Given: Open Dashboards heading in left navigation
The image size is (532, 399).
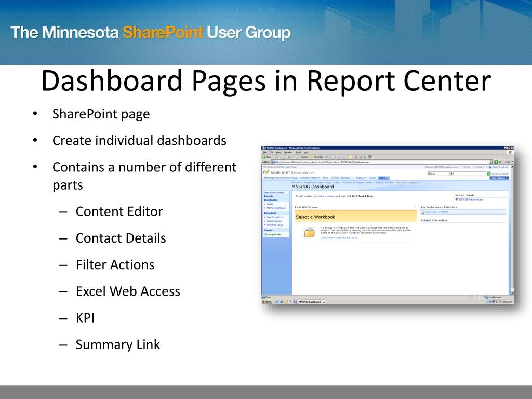Looking at the screenshot, I should [271, 200].
